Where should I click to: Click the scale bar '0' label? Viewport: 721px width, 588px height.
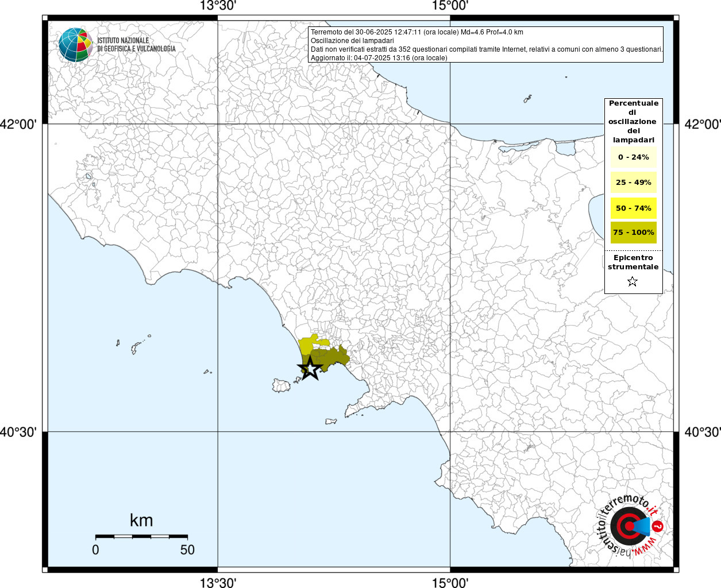click(x=95, y=550)
